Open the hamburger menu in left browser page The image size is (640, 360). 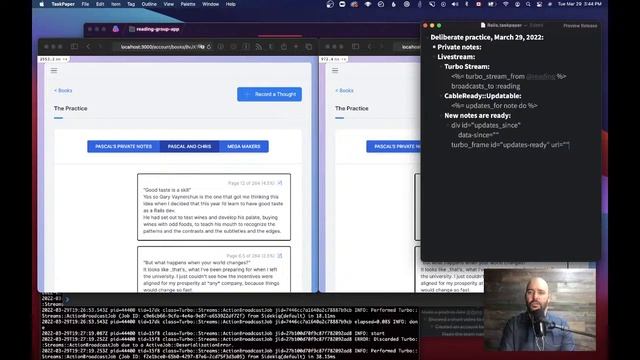pyautogui.click(x=54, y=71)
